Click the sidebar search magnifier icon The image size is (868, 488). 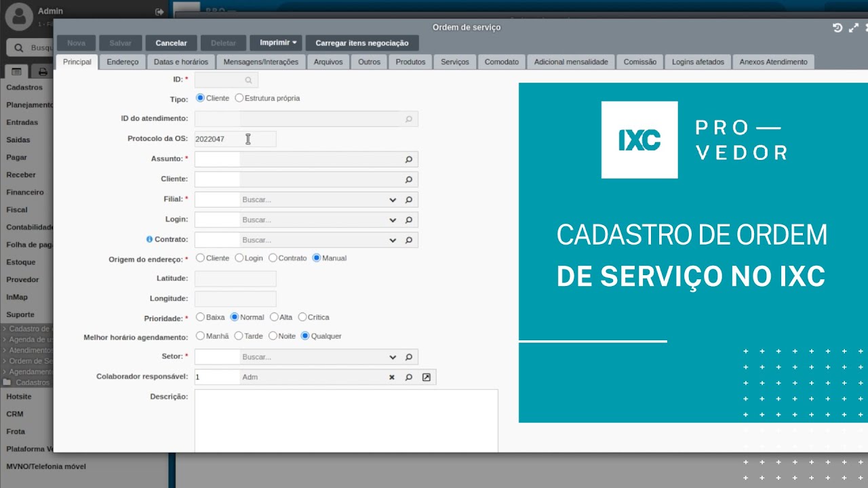coord(20,48)
